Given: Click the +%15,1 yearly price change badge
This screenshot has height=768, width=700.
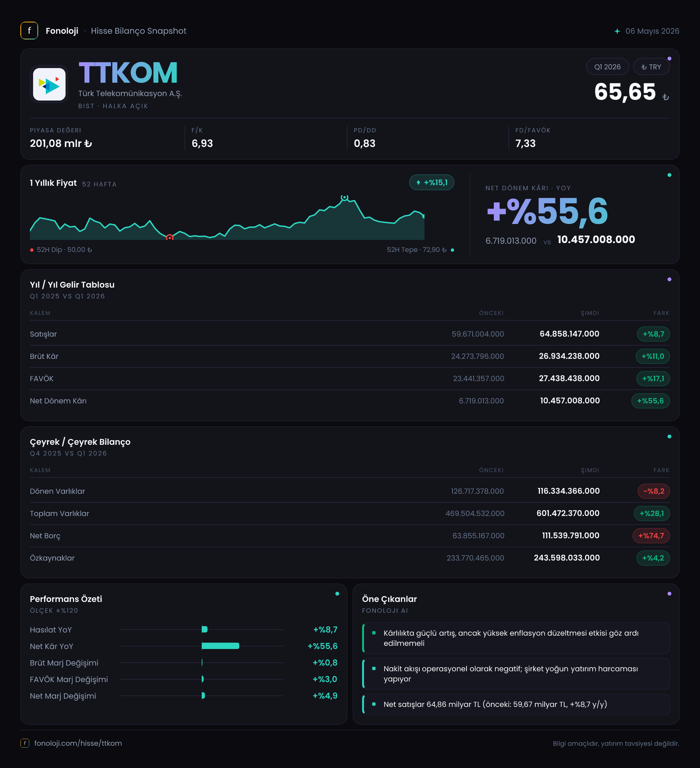Looking at the screenshot, I should [431, 183].
